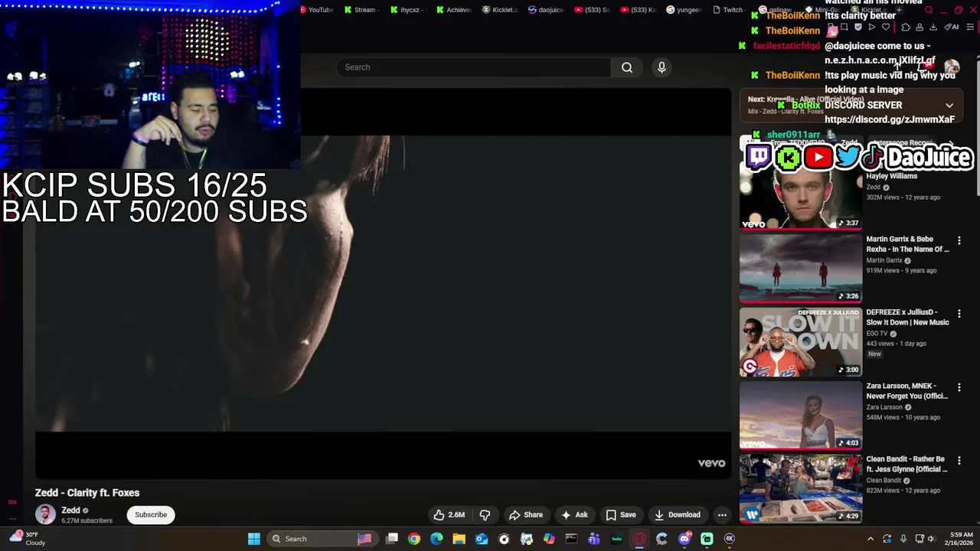Click the Windows taskbar Search box
This screenshot has width=980, height=551.
pos(323,539)
